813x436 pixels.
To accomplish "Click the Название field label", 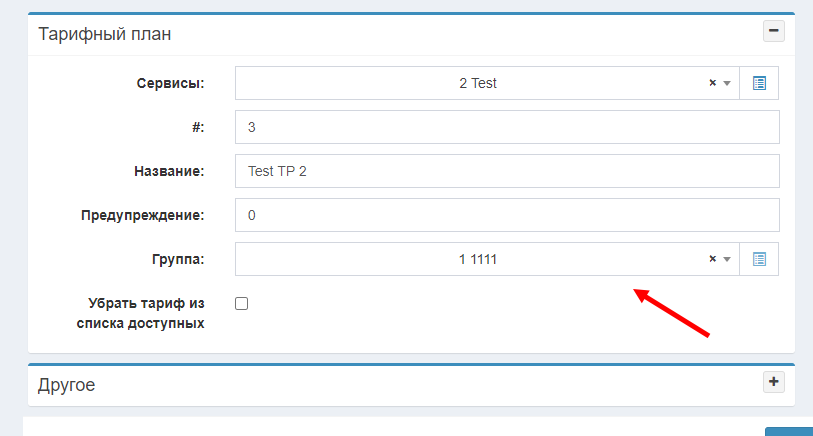I will point(169,171).
